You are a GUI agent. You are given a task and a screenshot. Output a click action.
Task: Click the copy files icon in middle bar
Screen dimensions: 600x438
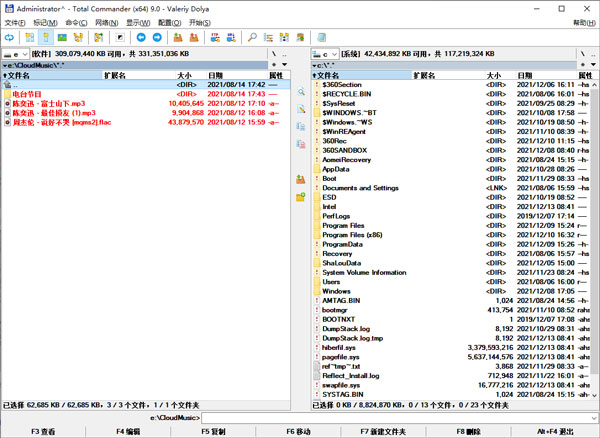click(301, 127)
